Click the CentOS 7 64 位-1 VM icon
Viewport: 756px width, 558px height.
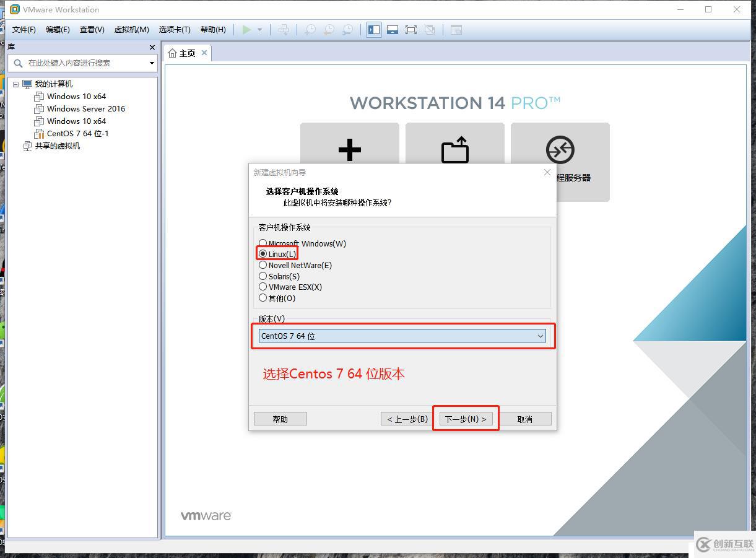click(x=39, y=134)
